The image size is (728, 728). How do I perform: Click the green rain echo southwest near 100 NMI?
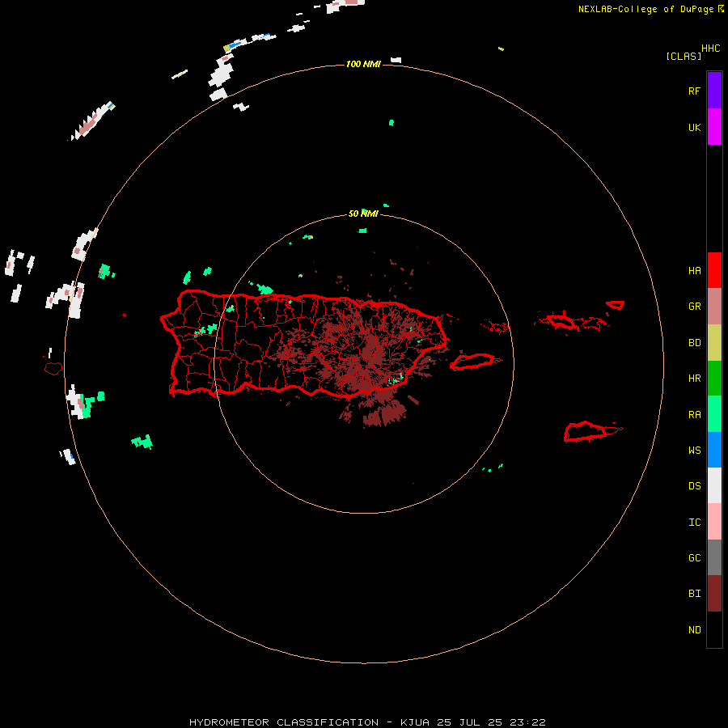click(142, 442)
